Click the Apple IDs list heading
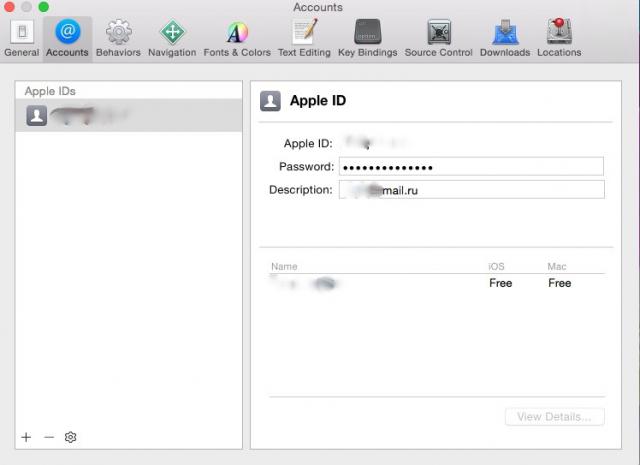 (x=50, y=91)
